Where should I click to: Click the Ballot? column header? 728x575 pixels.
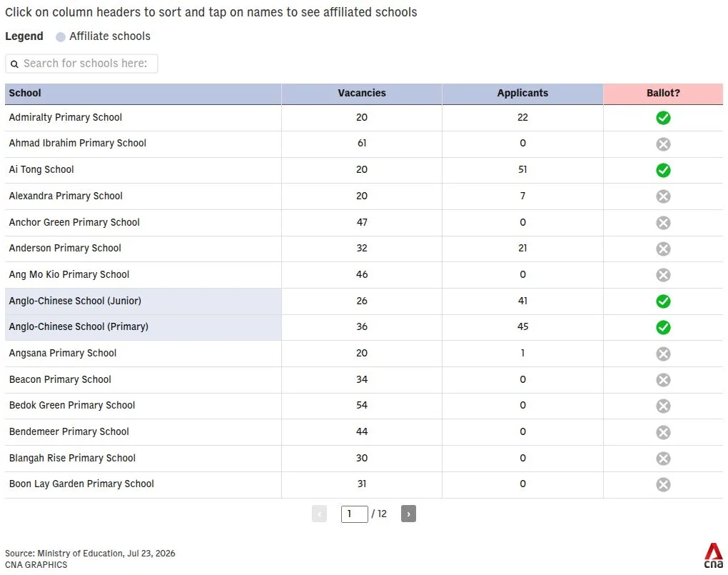pyautogui.click(x=663, y=94)
